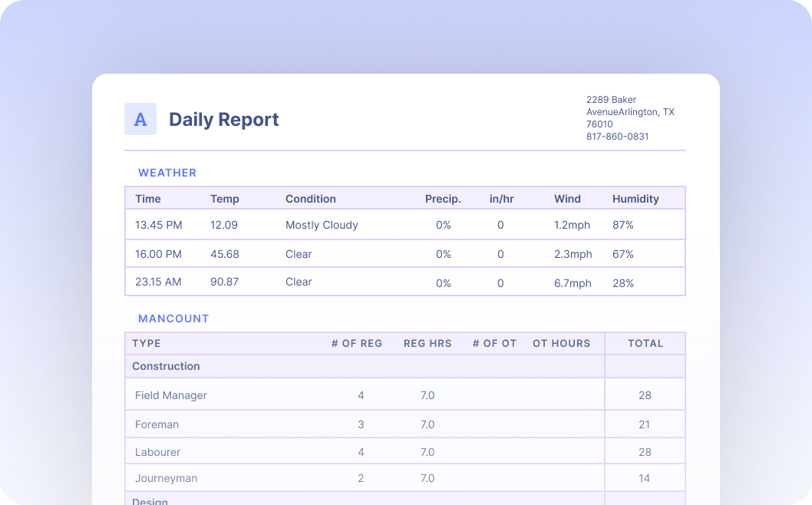The height and width of the screenshot is (505, 812).
Task: Sort by the Temp column header
Action: (x=225, y=199)
